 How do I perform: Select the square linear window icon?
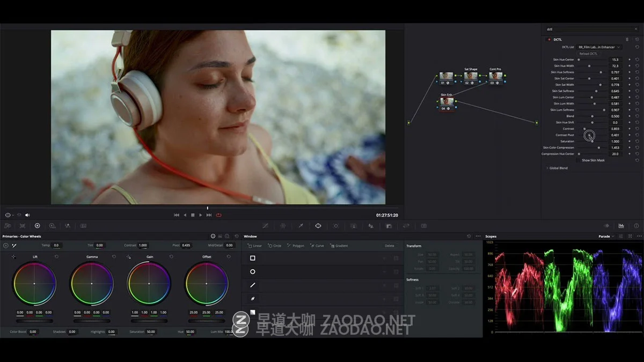(x=253, y=258)
